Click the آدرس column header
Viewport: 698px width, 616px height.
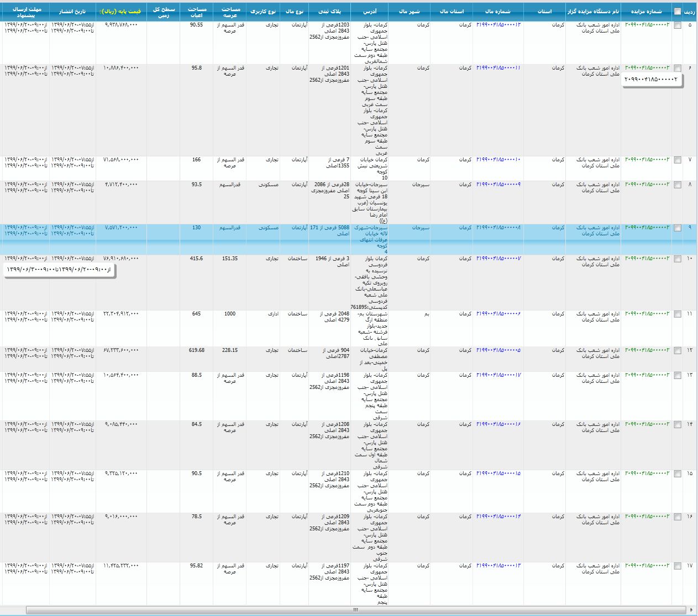[x=370, y=12]
